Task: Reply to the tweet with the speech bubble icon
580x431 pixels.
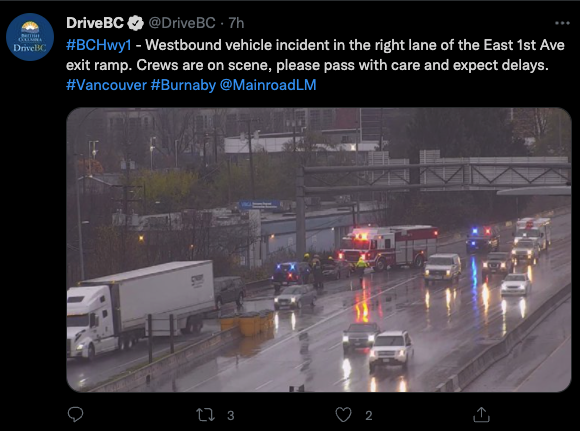Action: coord(75,415)
